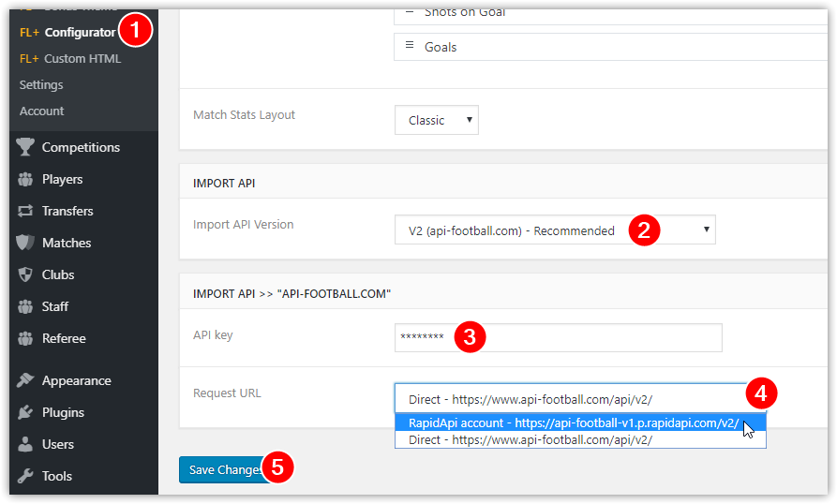The image size is (837, 504).
Task: Choose the RapidApi account URL option
Action: click(580, 422)
